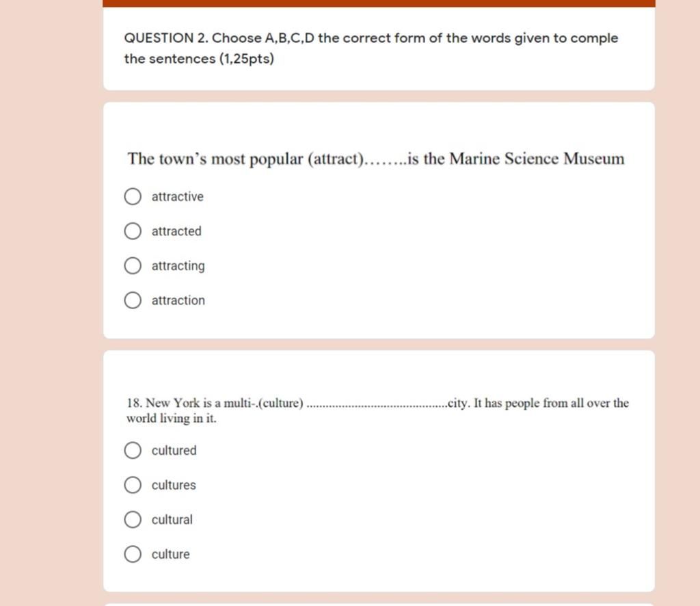Select the 'culture' radio button
The width and height of the screenshot is (700, 606).
pyautogui.click(x=133, y=554)
